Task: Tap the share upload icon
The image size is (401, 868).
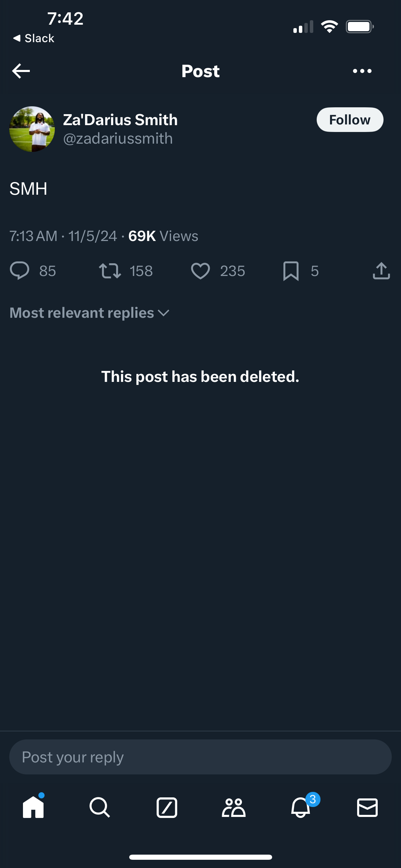Action: click(381, 271)
